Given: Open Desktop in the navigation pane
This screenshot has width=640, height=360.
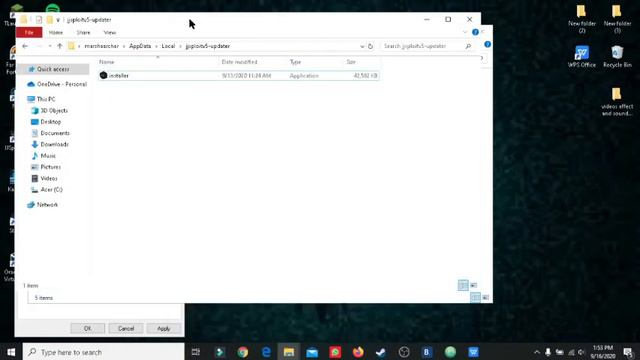Looking at the screenshot, I should click(46, 122).
